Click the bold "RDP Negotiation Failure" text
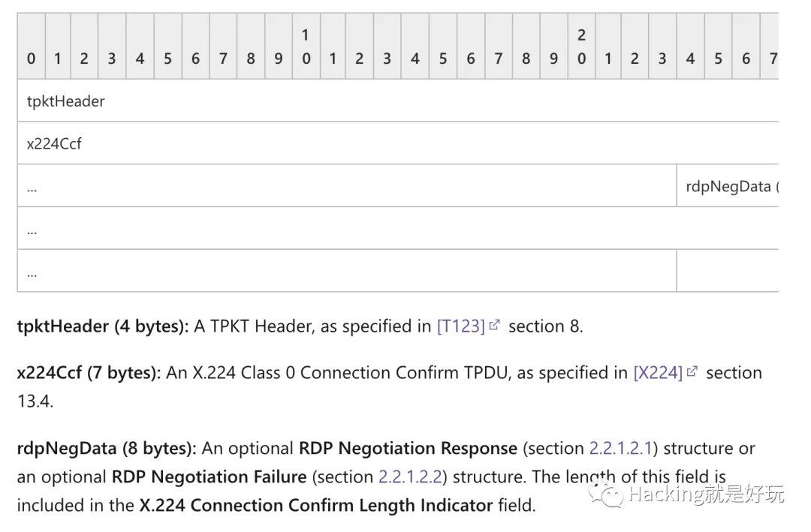 click(x=209, y=477)
